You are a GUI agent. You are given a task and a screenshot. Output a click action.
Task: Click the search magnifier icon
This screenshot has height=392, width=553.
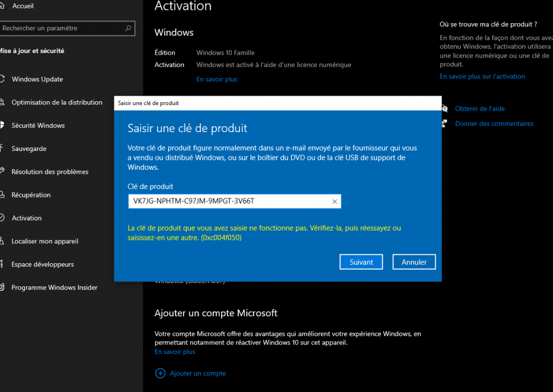(128, 28)
